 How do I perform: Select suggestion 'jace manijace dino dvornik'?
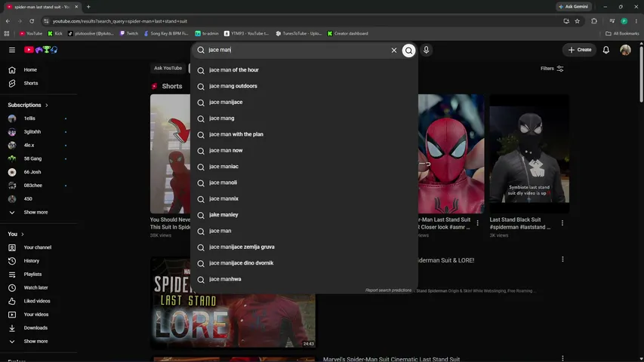(304, 263)
